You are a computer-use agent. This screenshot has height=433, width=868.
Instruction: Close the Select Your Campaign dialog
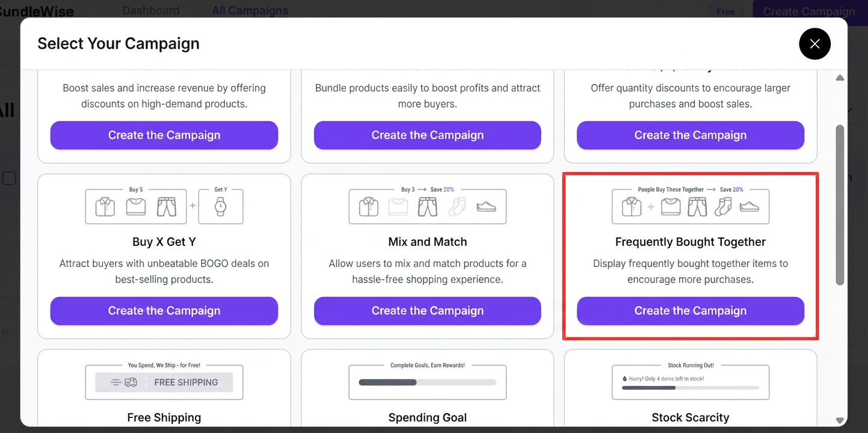point(814,44)
